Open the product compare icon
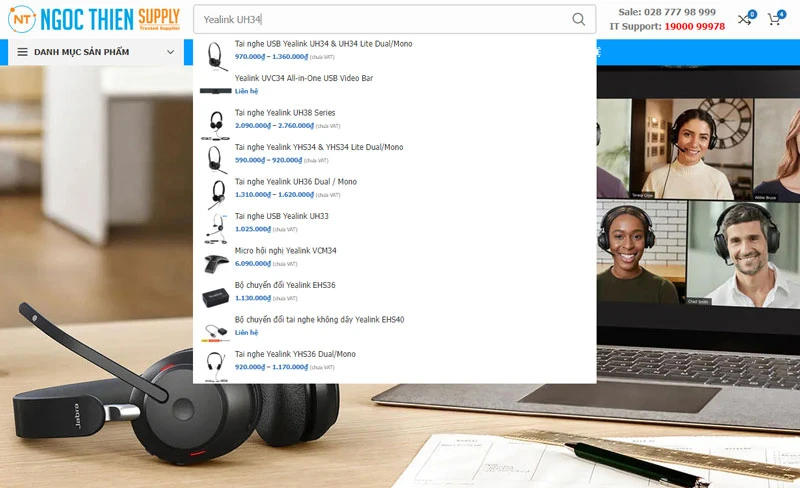This screenshot has height=488, width=800. pos(745,19)
